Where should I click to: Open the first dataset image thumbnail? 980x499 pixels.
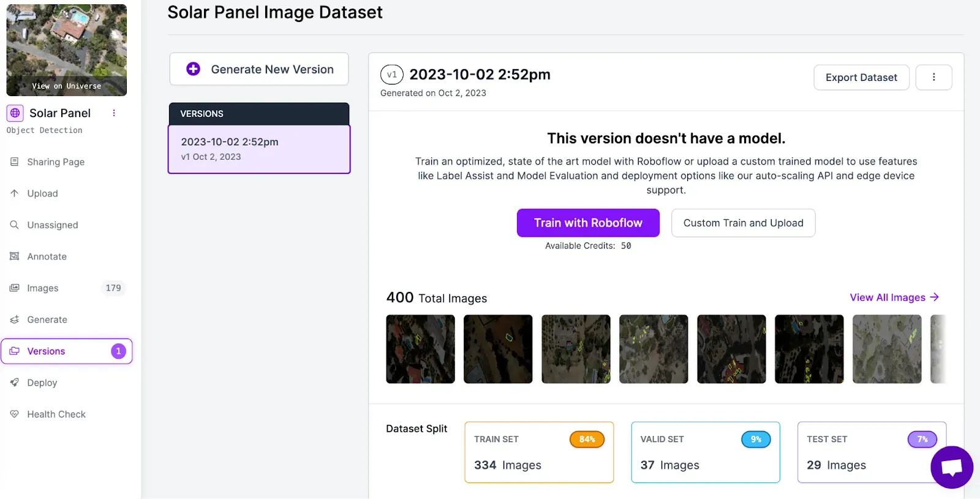pyautogui.click(x=420, y=349)
